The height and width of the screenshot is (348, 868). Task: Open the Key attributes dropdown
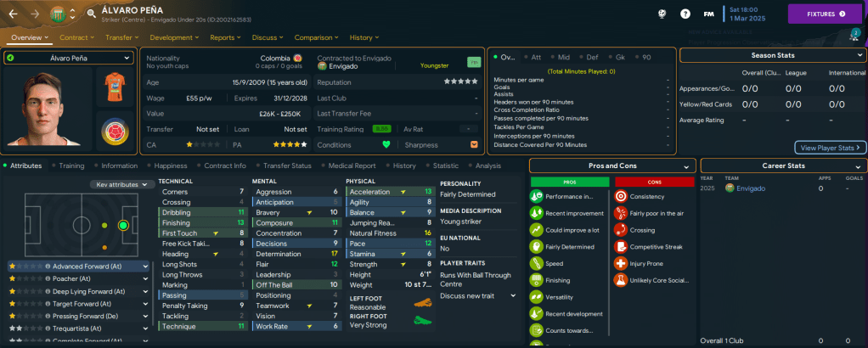click(x=122, y=184)
